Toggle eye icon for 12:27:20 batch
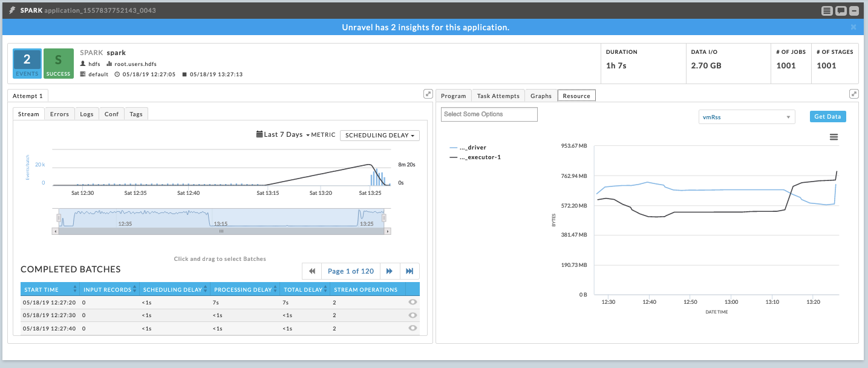 click(413, 302)
